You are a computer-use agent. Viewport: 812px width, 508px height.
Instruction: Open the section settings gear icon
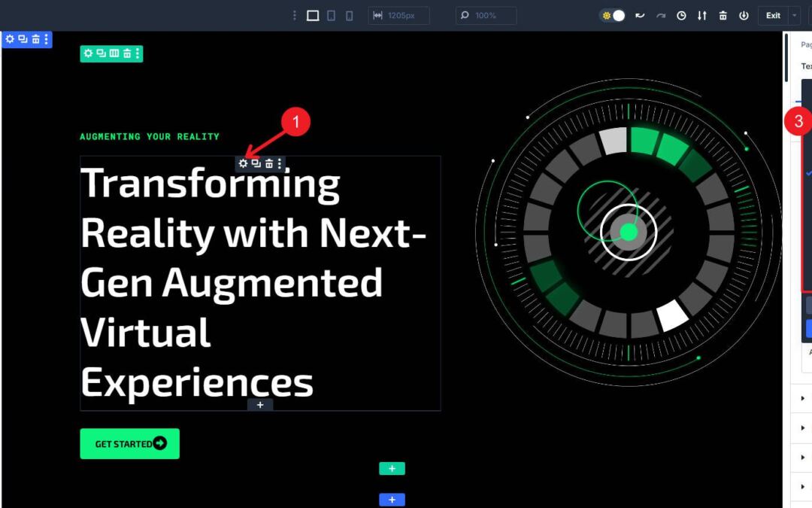[x=10, y=39]
